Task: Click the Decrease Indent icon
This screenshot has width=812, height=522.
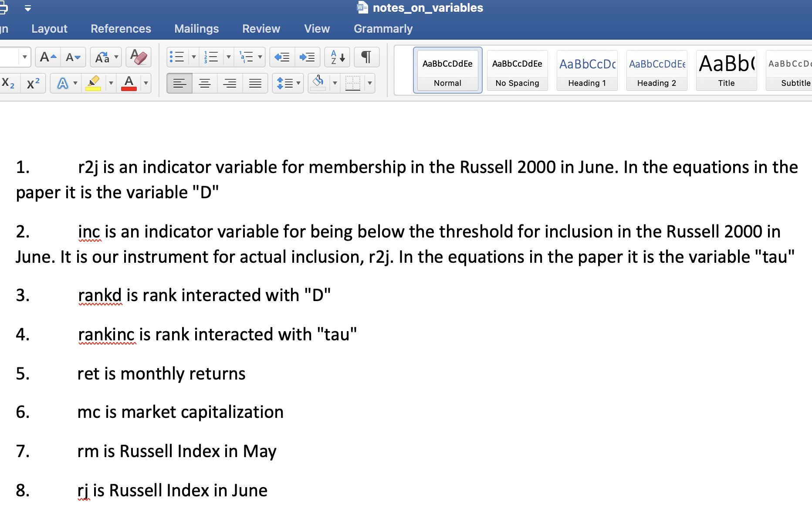Action: (282, 57)
